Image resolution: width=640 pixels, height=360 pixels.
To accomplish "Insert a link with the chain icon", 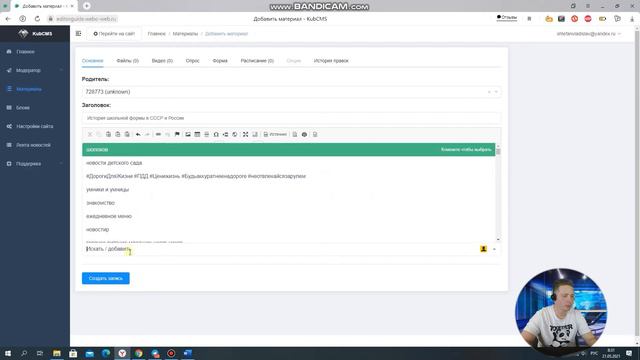I will coord(158,134).
